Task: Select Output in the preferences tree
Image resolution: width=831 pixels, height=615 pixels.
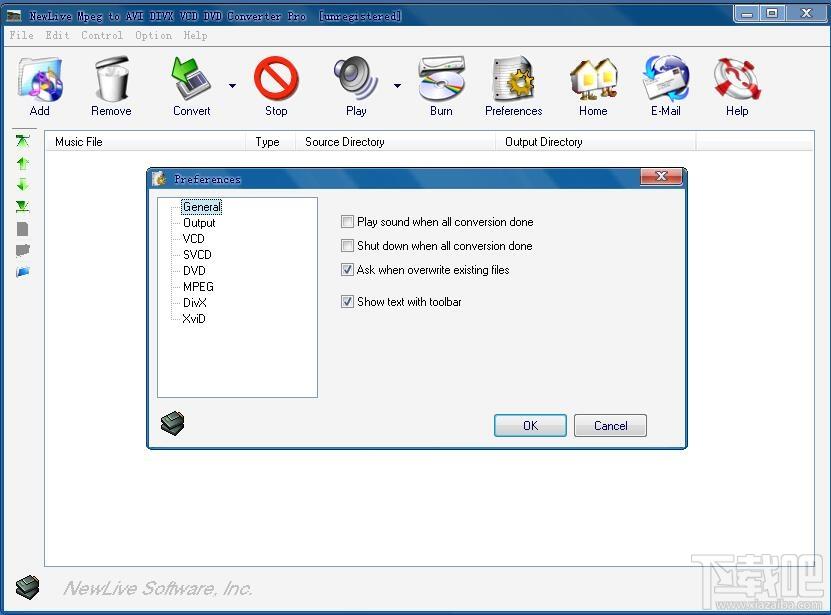Action: (199, 223)
